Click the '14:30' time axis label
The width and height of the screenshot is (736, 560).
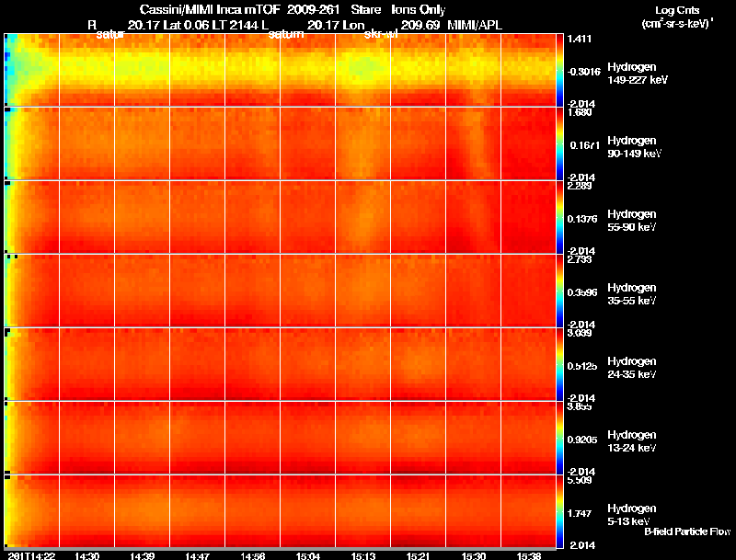click(86, 555)
